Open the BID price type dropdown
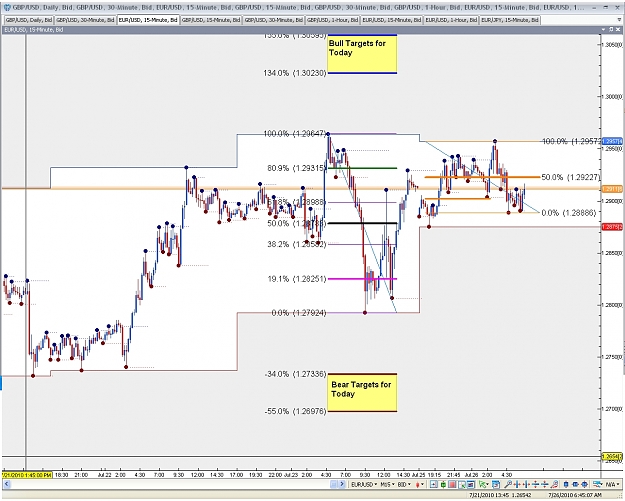The image size is (625, 501). point(404,484)
